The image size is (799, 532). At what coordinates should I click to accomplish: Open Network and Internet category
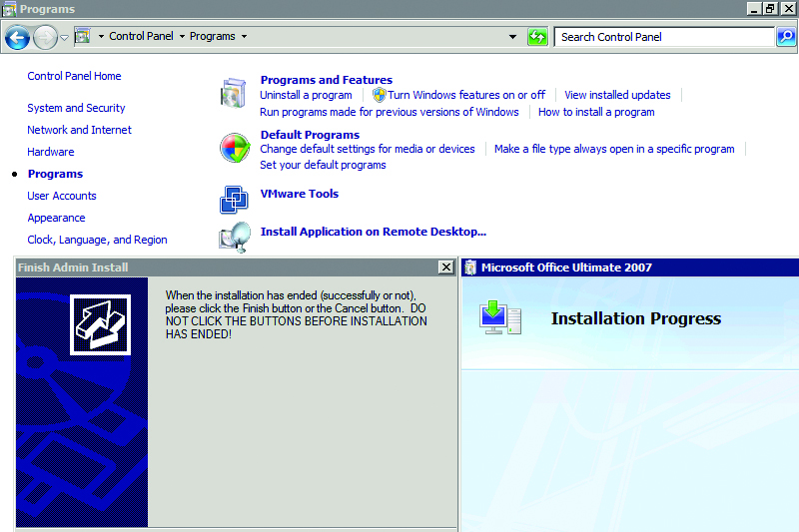[79, 130]
